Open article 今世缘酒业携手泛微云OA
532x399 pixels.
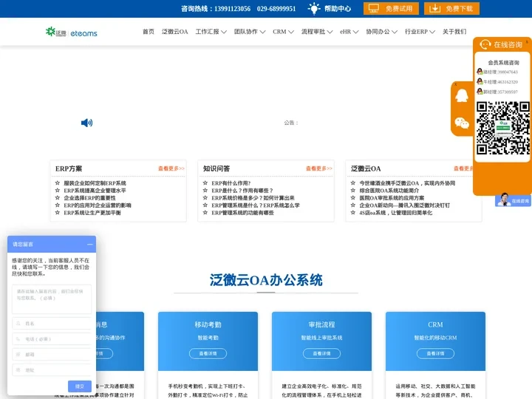point(407,183)
